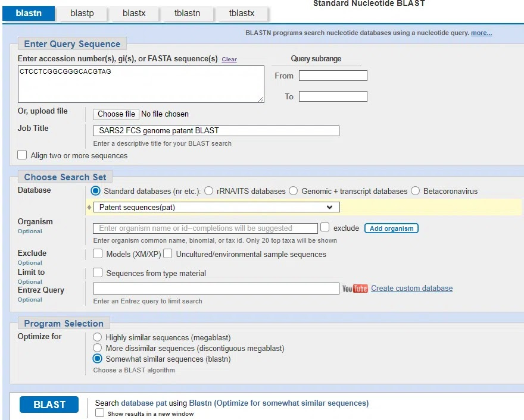Click the 'Choose Search Set' section heading

(x=65, y=177)
